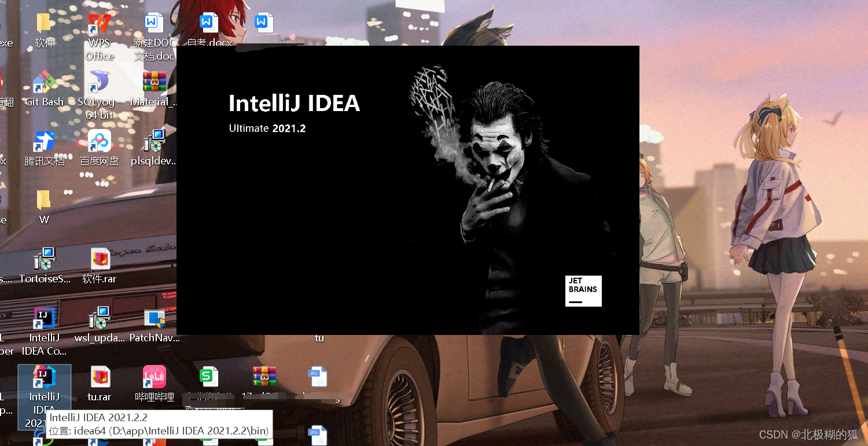Select the PatchNav... program icon

[x=155, y=325]
